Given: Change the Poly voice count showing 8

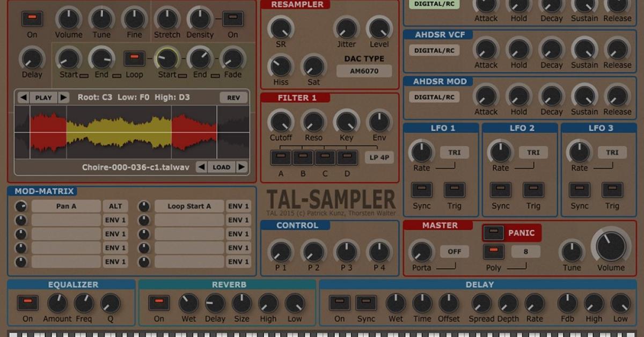Looking at the screenshot, I should pos(526,251).
